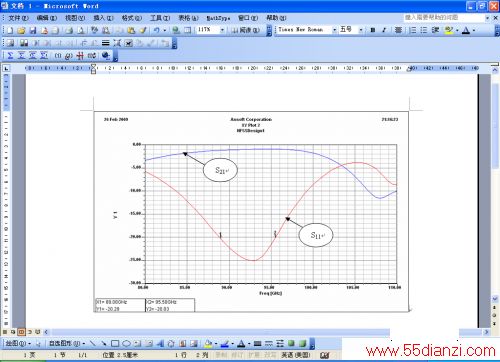
Task: Click the font color A swatch
Action: coord(466,30)
